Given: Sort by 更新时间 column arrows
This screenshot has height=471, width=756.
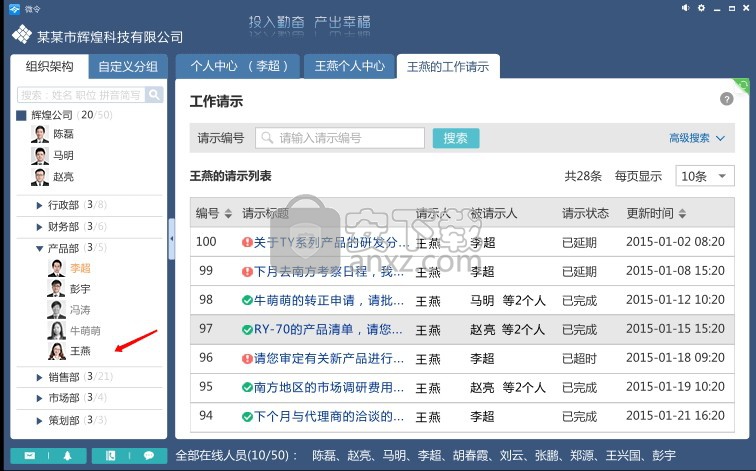Looking at the screenshot, I should pos(682,214).
